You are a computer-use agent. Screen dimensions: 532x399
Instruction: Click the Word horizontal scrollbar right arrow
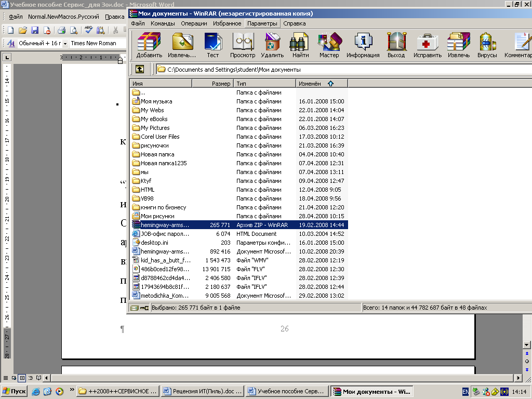(518, 378)
